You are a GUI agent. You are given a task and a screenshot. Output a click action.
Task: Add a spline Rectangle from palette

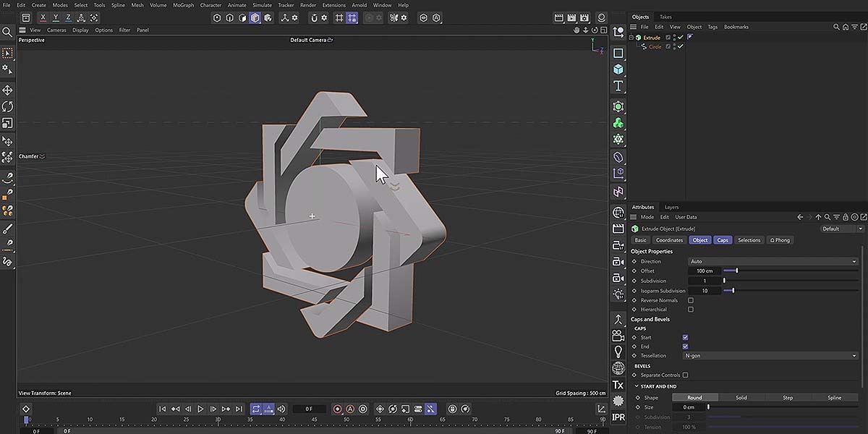click(x=618, y=53)
